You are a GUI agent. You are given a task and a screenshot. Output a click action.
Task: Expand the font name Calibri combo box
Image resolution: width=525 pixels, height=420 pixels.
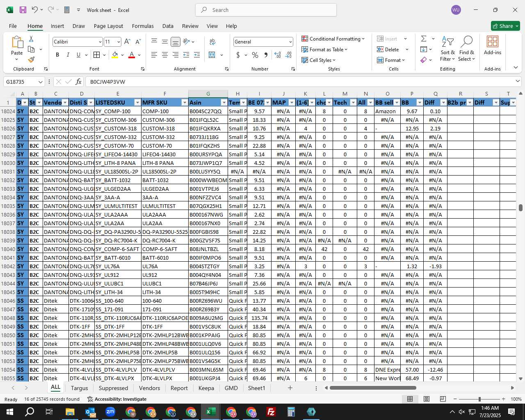[x=100, y=42]
